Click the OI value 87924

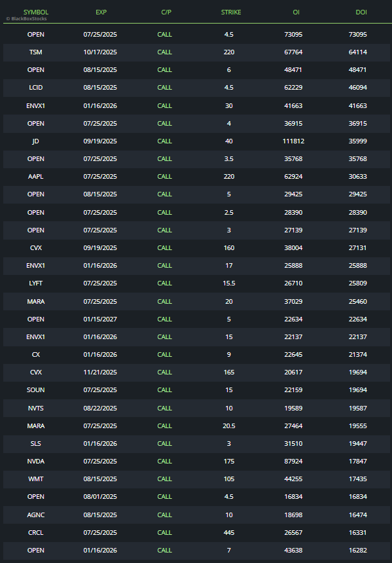tap(294, 462)
